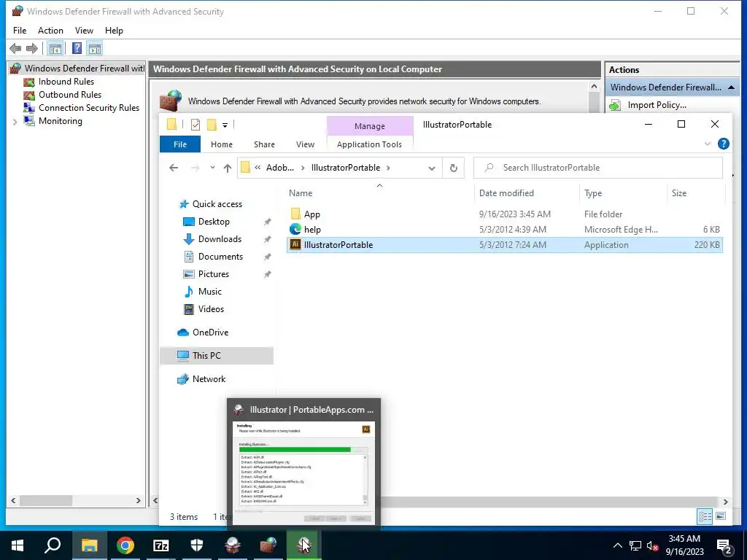
Task: Sort by Date modified column header
Action: pyautogui.click(x=527, y=192)
